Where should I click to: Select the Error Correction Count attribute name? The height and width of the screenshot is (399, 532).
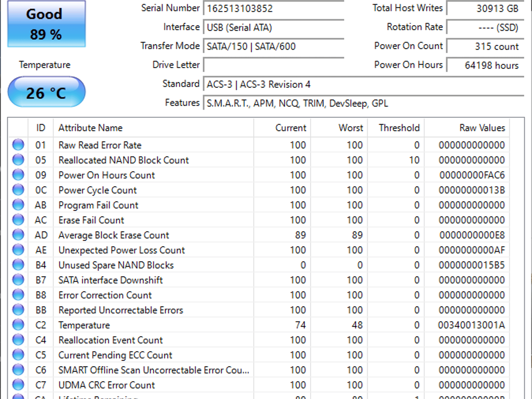click(105, 295)
